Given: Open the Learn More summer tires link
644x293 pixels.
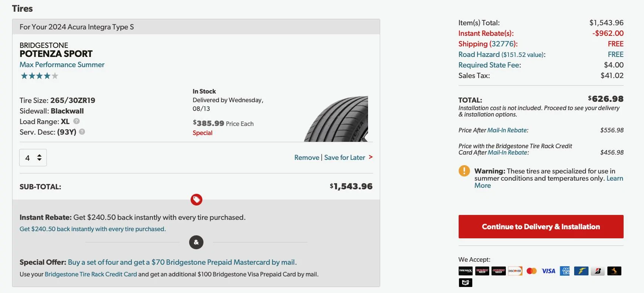Looking at the screenshot, I should pyautogui.click(x=615, y=178).
